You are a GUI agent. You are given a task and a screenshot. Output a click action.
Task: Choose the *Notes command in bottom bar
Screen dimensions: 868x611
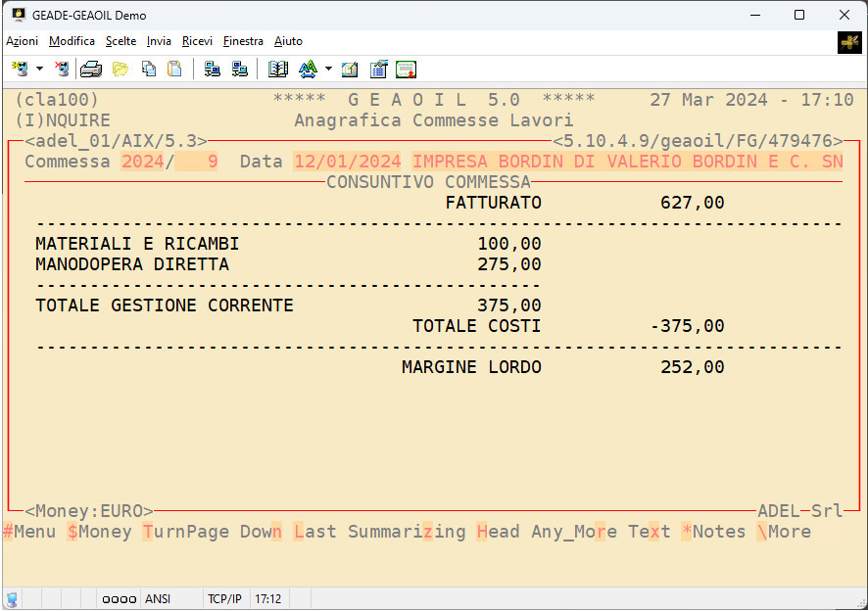(713, 532)
